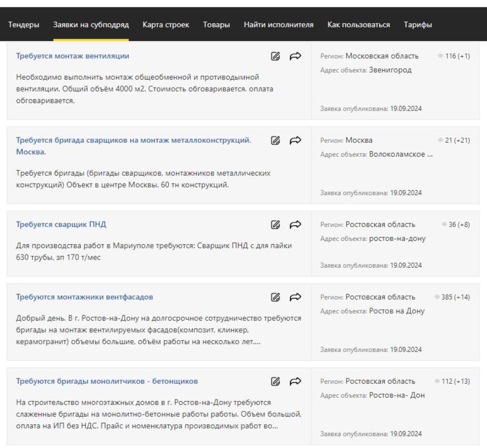Share the Сварщик ПНД request
Viewport: 487px width, 448px height.
point(295,224)
